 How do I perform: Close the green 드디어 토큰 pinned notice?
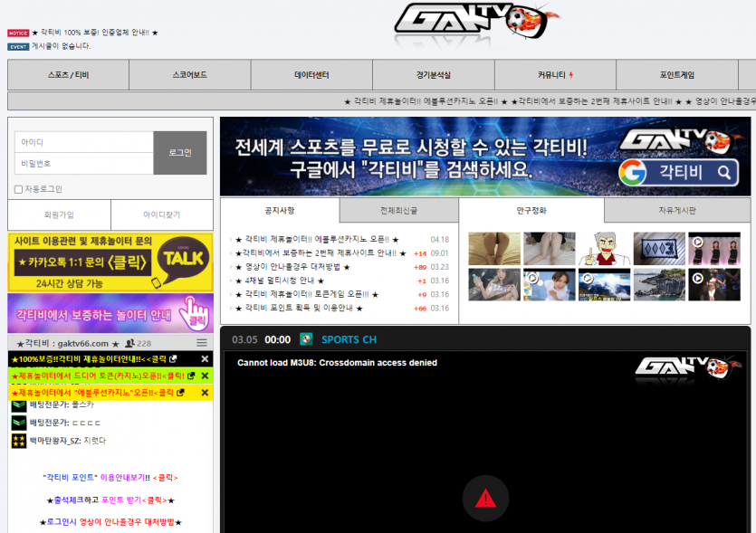205,376
